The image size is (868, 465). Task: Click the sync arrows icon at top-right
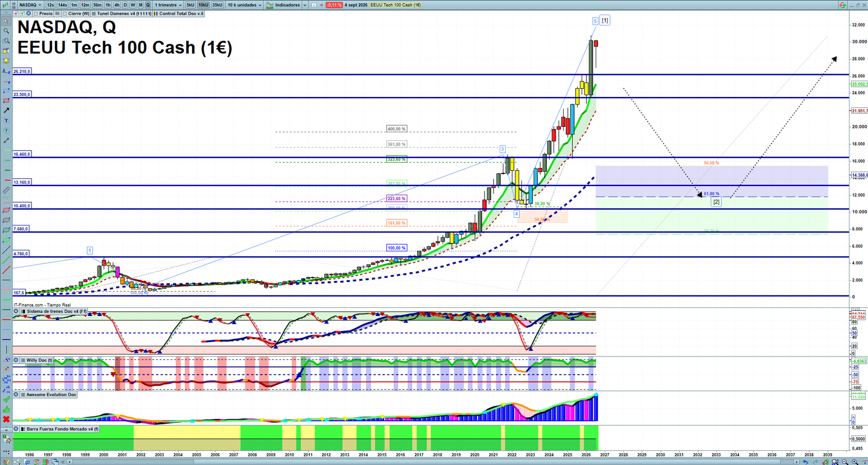coord(842,5)
